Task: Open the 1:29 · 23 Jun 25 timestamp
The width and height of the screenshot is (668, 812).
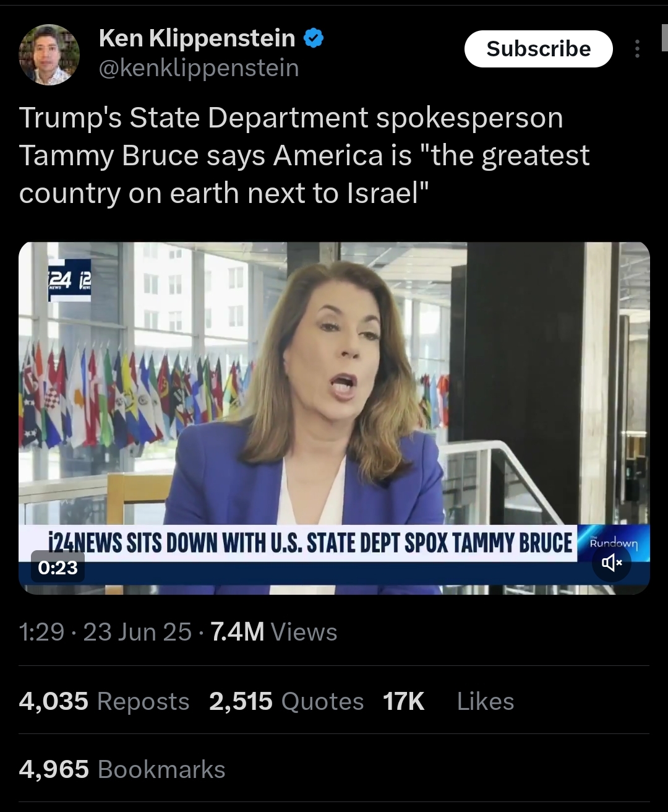Action: click(x=105, y=632)
